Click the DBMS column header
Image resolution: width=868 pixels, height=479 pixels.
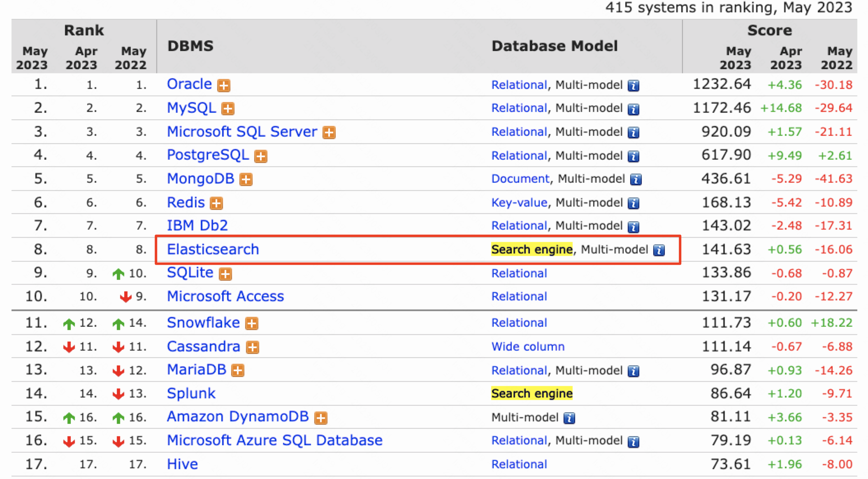click(x=190, y=46)
